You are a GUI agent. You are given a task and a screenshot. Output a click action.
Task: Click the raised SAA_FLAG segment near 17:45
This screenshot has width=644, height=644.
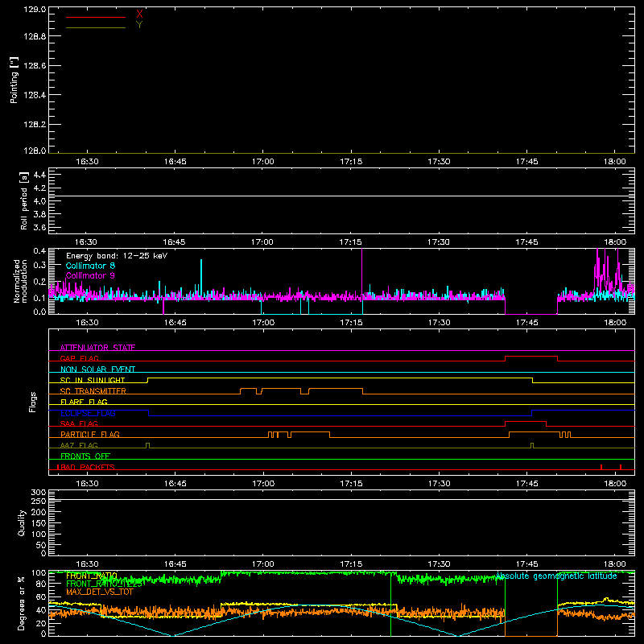[x=526, y=422]
